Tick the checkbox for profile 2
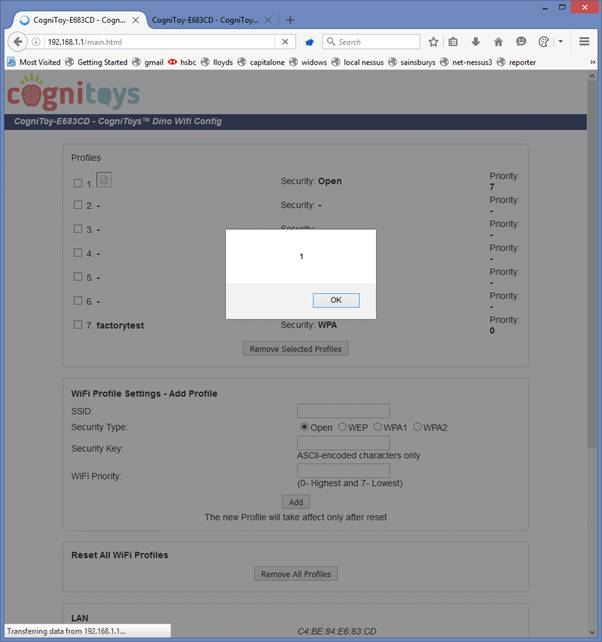This screenshot has height=642, width=602. coord(78,204)
